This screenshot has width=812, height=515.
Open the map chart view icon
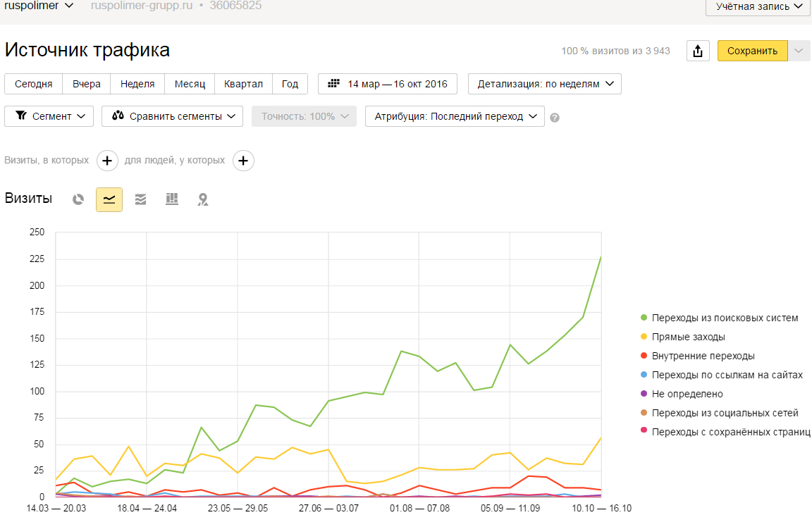tap(203, 199)
